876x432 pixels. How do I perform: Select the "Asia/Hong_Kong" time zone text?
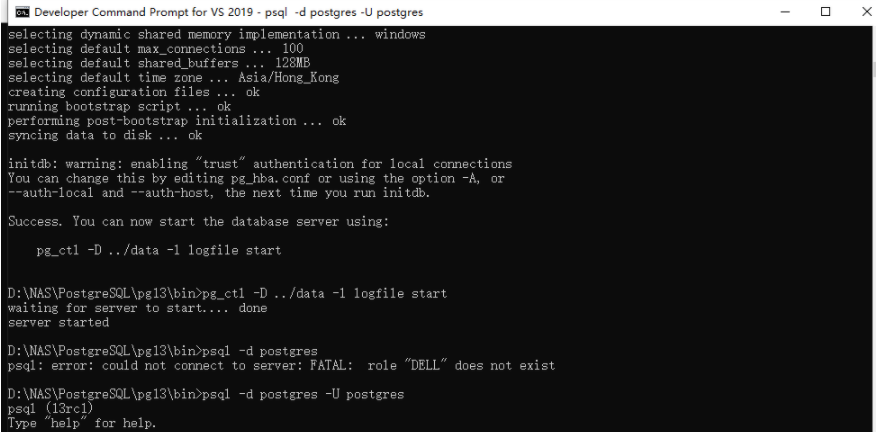pyautogui.click(x=288, y=77)
